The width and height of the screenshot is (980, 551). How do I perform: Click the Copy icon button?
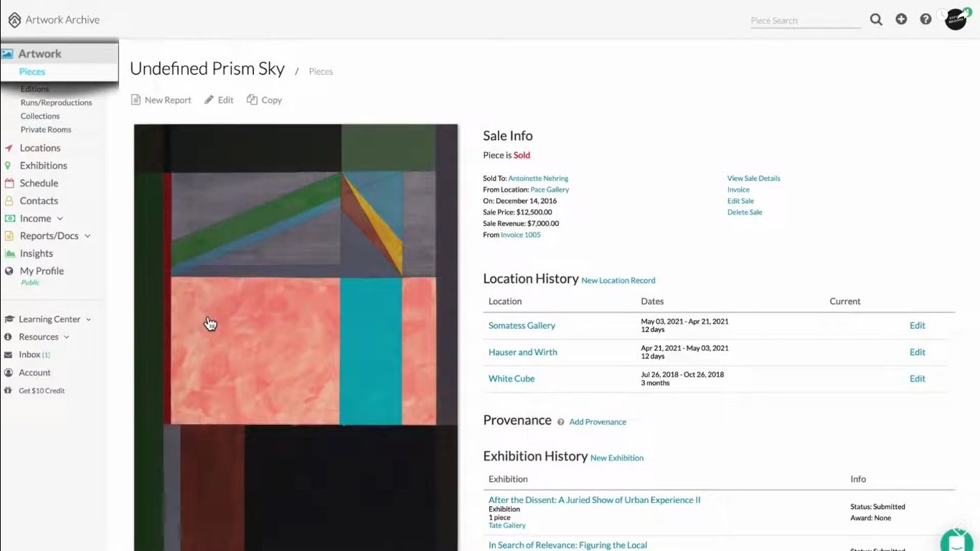tap(264, 100)
